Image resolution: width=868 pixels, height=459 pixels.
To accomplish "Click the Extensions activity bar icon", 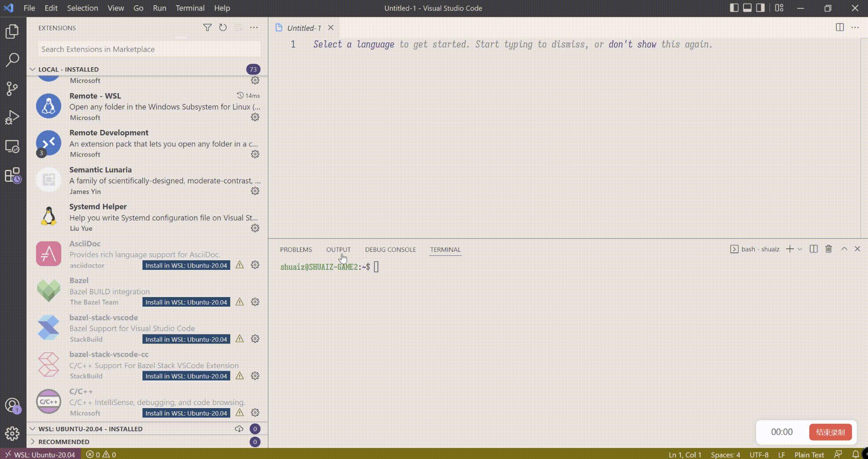I will [x=12, y=175].
